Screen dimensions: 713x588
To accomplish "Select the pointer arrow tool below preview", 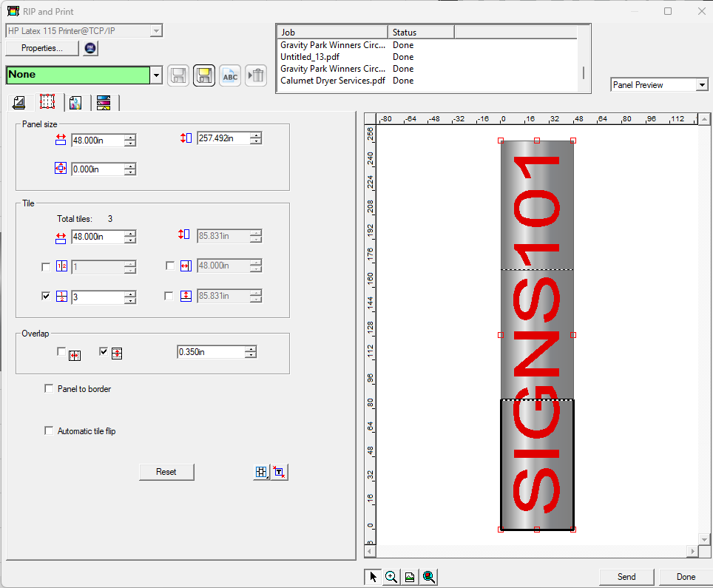I will tap(373, 577).
